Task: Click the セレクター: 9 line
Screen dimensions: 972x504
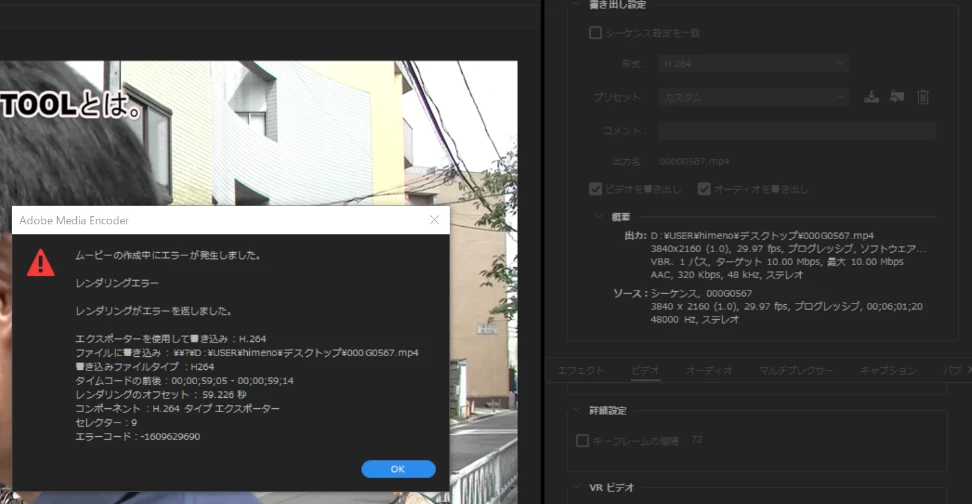Action: 106,422
